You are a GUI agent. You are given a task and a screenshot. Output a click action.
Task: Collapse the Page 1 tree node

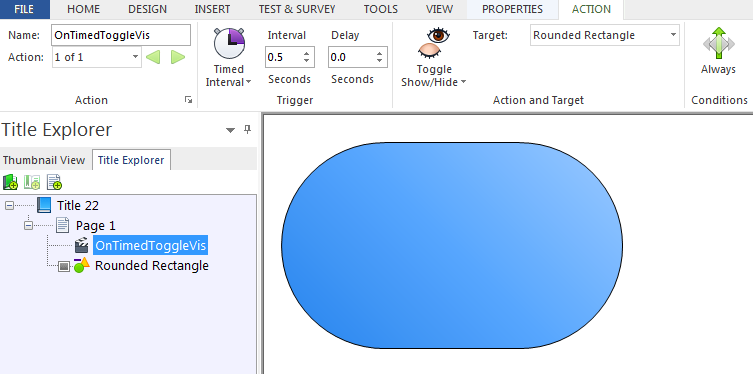point(28,225)
